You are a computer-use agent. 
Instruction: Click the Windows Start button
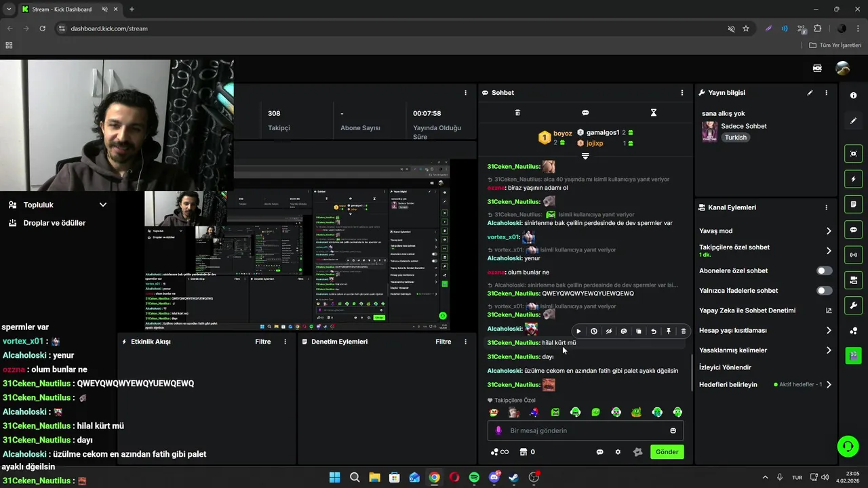click(x=334, y=477)
